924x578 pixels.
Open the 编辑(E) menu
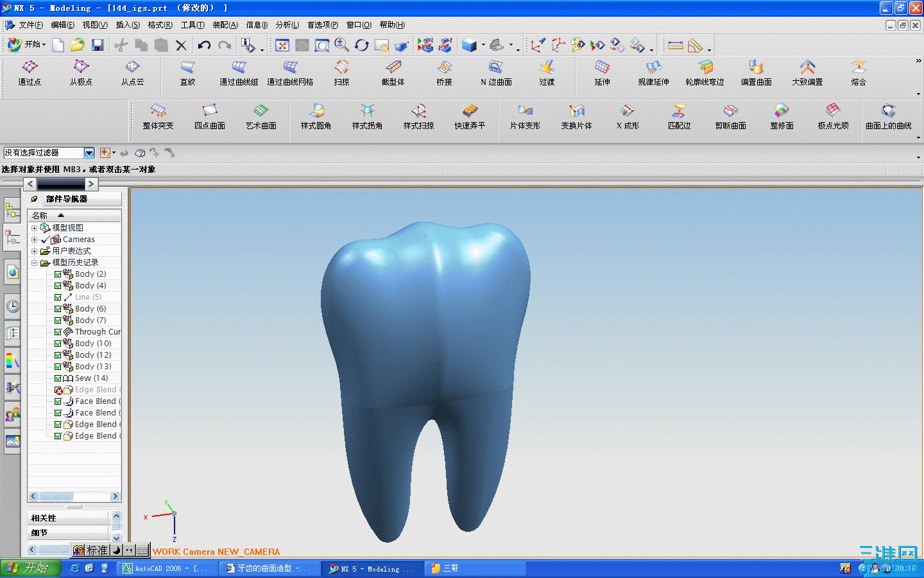(62, 25)
